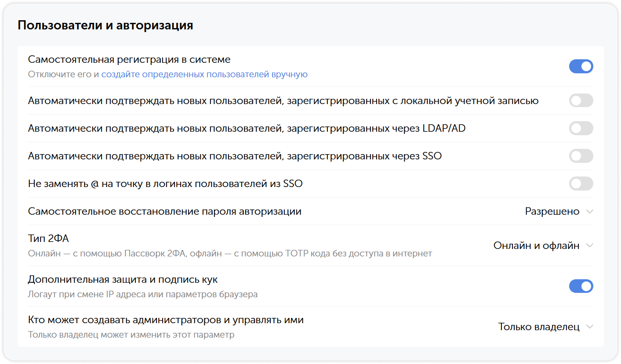Screen dimensions: 621x364
Task: Open the 'Разрешено' password recovery dropdown
Action: [x=552, y=211]
